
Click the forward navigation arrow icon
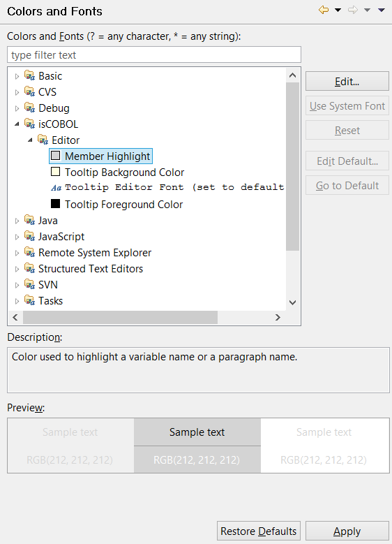352,10
